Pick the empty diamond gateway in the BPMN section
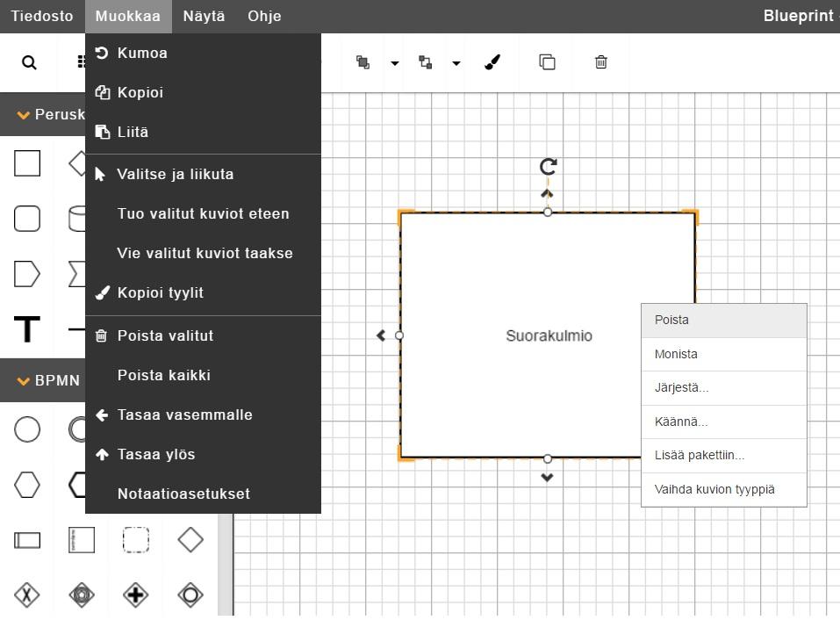This screenshot has width=840, height=620. click(x=190, y=539)
